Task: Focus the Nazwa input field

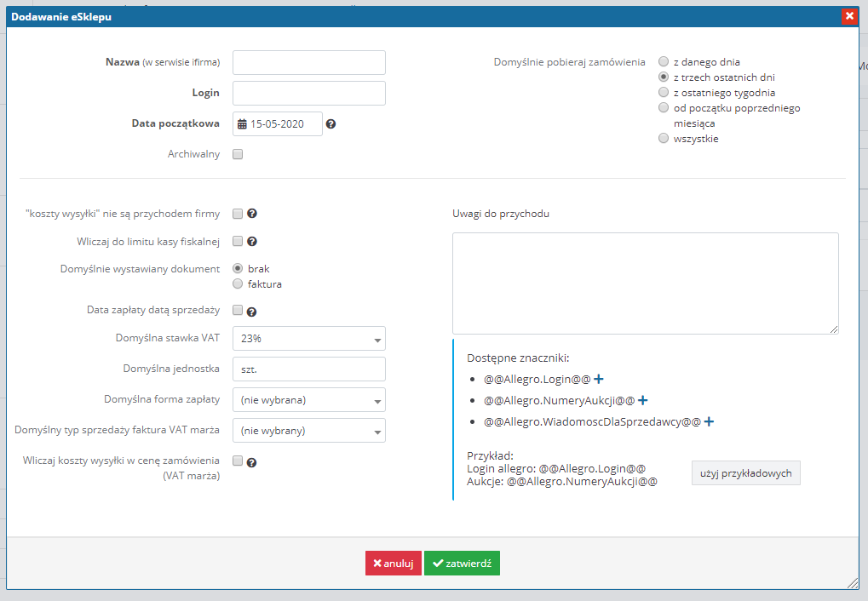Action: (309, 62)
